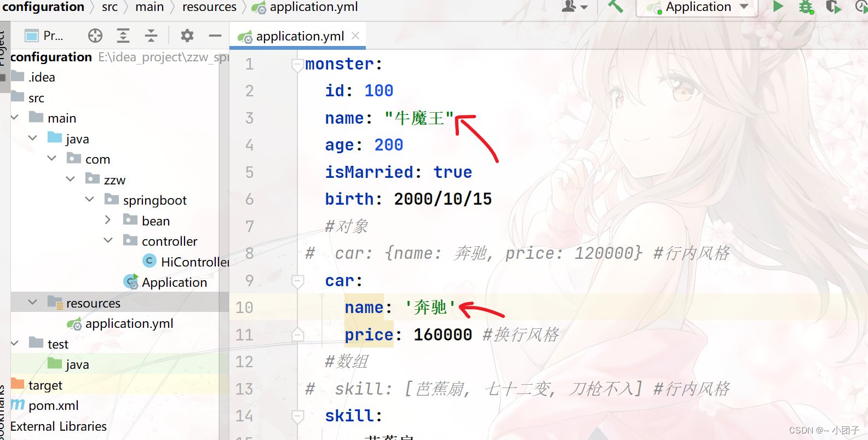Fold the monster block at line 1
The height and width of the screenshot is (440, 868).
(297, 65)
